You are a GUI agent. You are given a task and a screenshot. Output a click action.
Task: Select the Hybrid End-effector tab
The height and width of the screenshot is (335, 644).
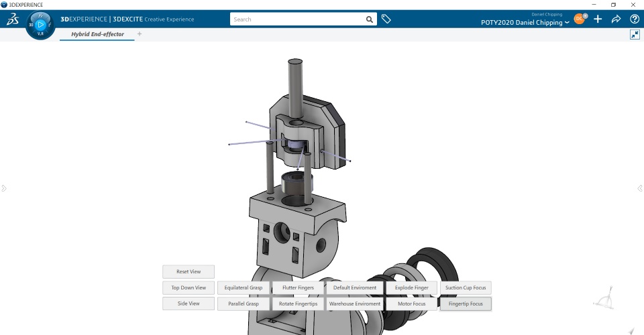tap(97, 34)
